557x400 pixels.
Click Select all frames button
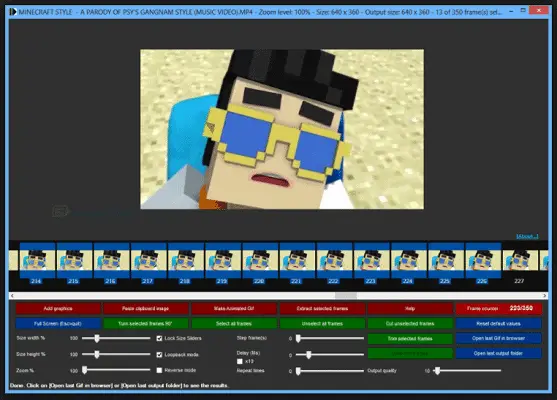[x=234, y=324]
